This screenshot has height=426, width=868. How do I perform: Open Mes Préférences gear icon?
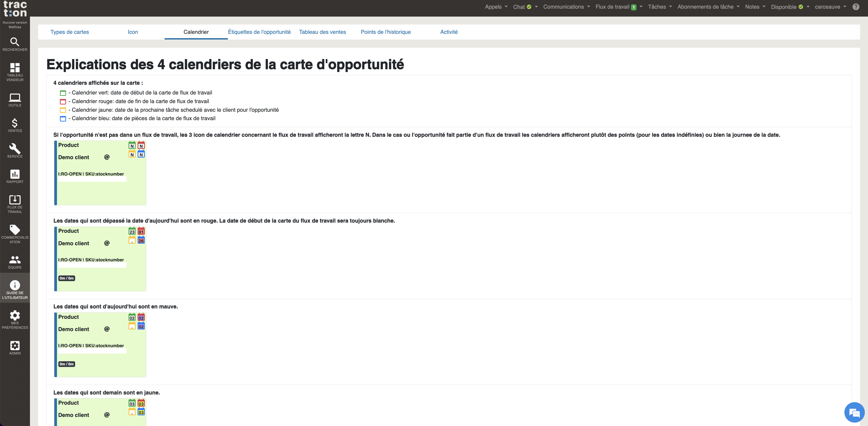point(15,319)
